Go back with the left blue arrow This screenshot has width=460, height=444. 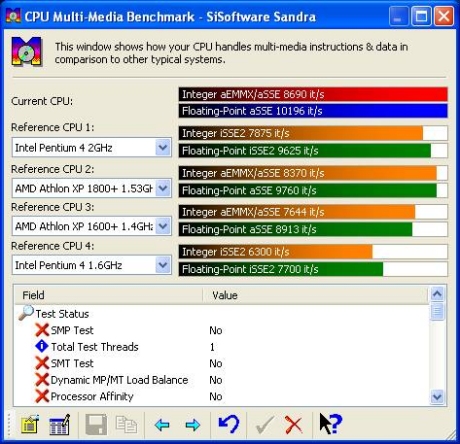click(162, 425)
